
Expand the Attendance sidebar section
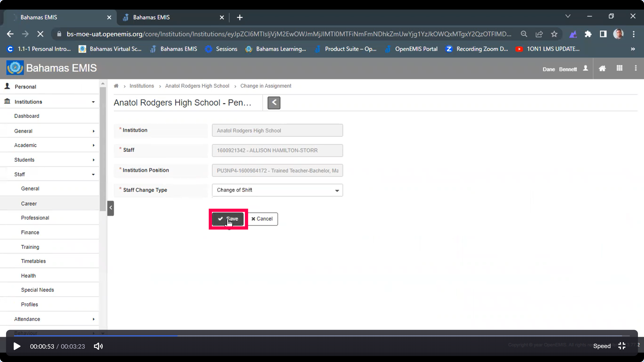tap(49, 319)
